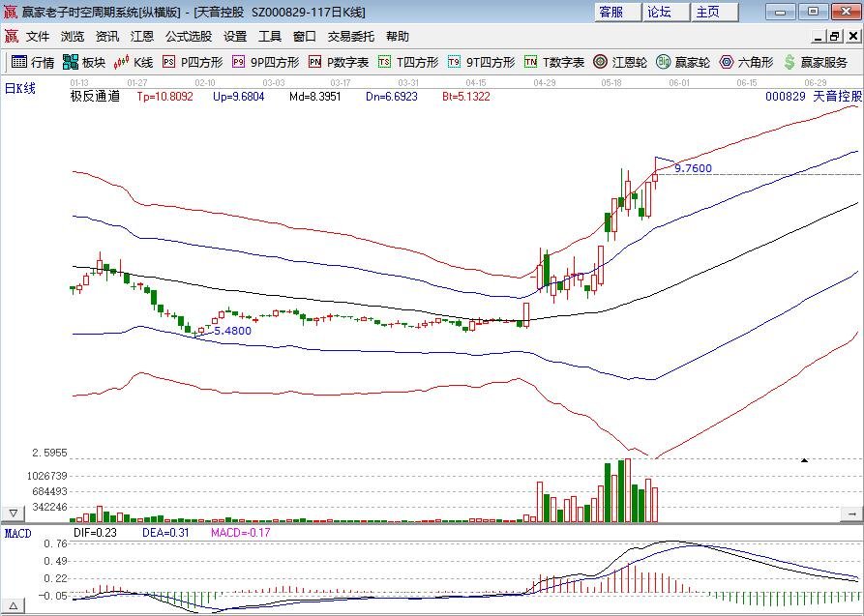Open 赢家服务 dollar icon
This screenshot has width=864, height=616.
tap(816, 62)
